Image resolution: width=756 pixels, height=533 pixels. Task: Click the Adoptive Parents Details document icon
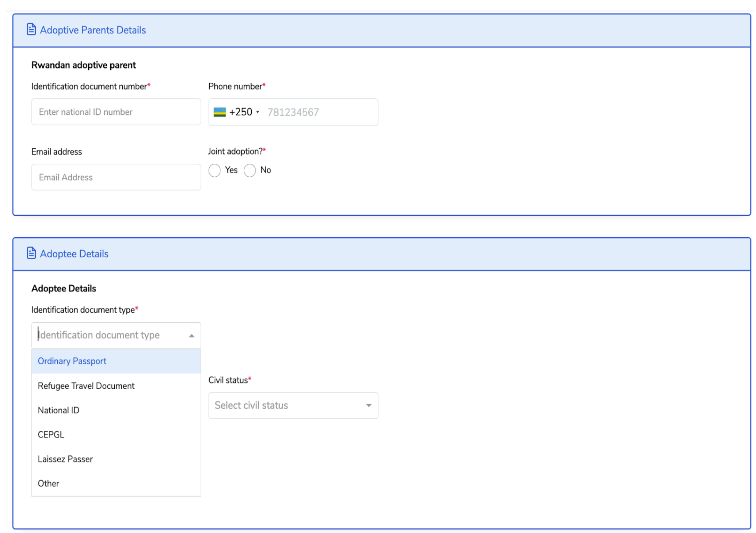tap(31, 30)
